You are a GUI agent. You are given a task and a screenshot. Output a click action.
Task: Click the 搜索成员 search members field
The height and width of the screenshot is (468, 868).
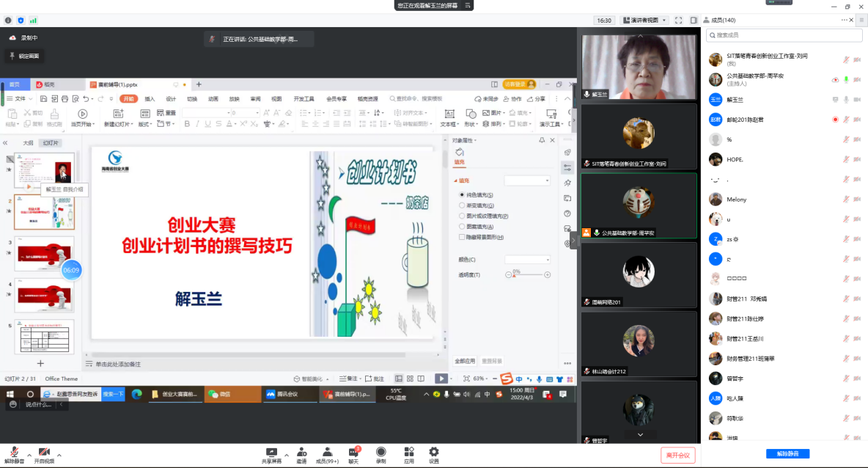784,35
